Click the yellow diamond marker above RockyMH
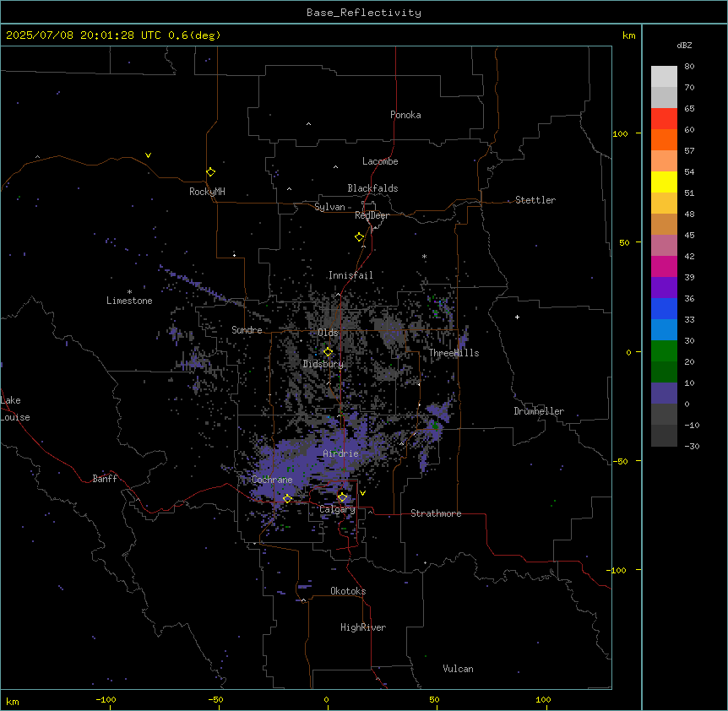This screenshot has width=728, height=711. tap(210, 172)
